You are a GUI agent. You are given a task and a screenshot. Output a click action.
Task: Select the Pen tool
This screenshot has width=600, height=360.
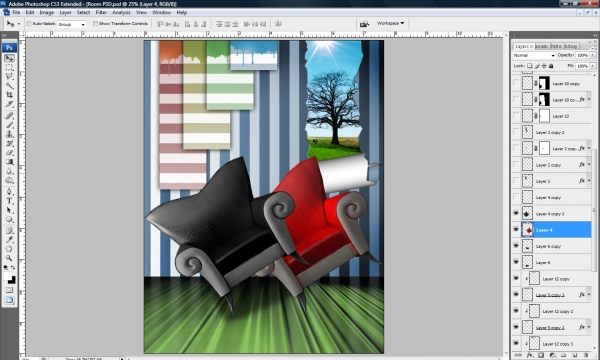[9, 192]
